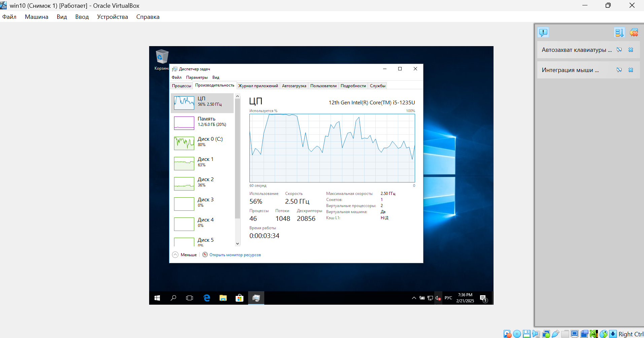Clear all VirtualBox notifications
The height and width of the screenshot is (338, 644).
[x=634, y=32]
